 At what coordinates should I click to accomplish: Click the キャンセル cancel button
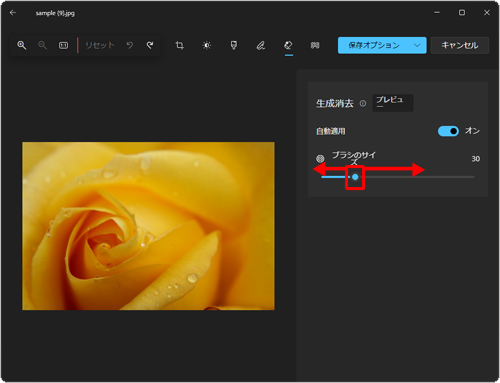pos(460,45)
